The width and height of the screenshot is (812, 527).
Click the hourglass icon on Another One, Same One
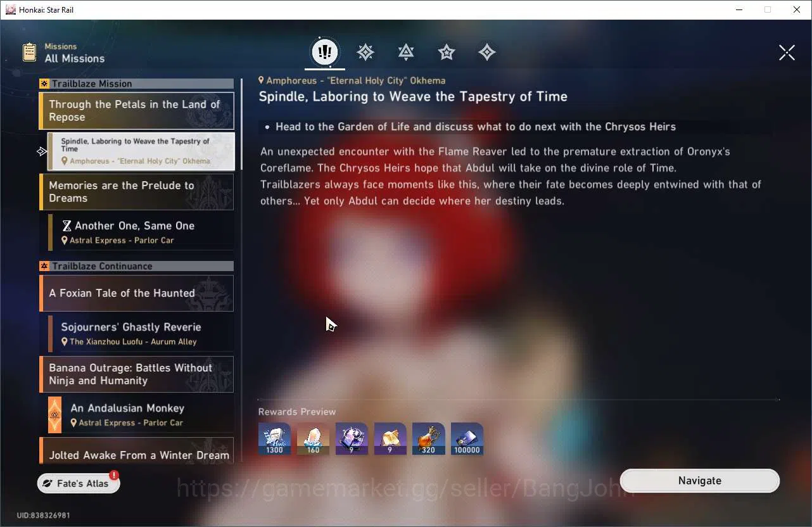67,225
